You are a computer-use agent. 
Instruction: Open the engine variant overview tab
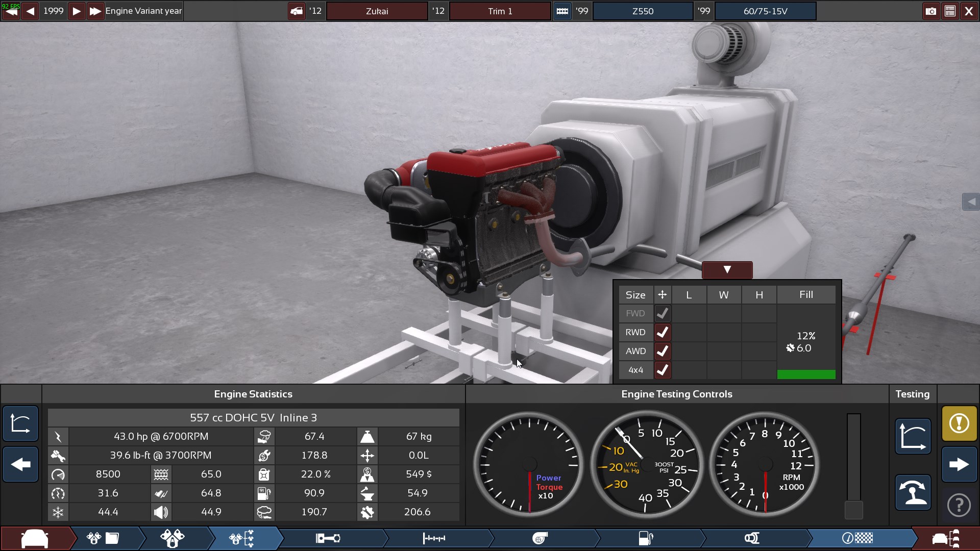242,539
